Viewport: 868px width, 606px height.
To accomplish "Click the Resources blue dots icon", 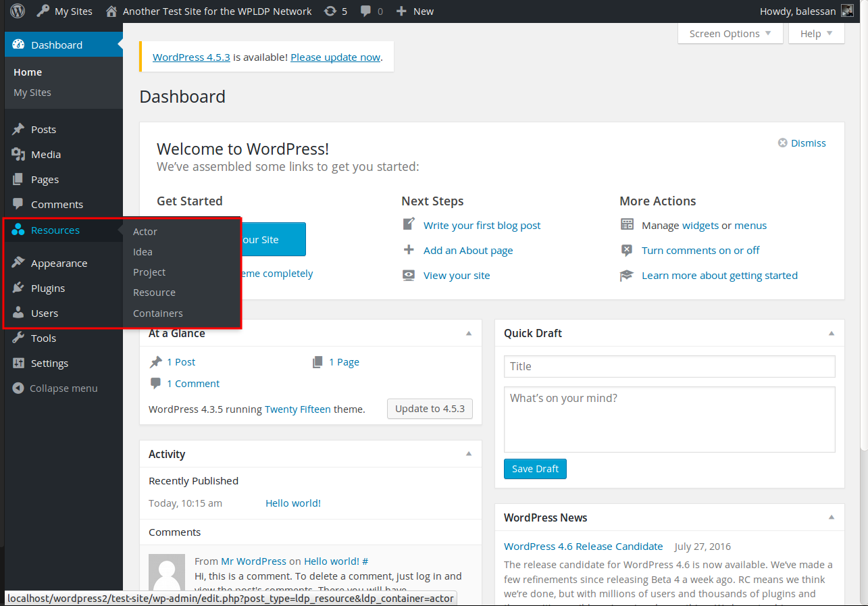I will (x=18, y=230).
